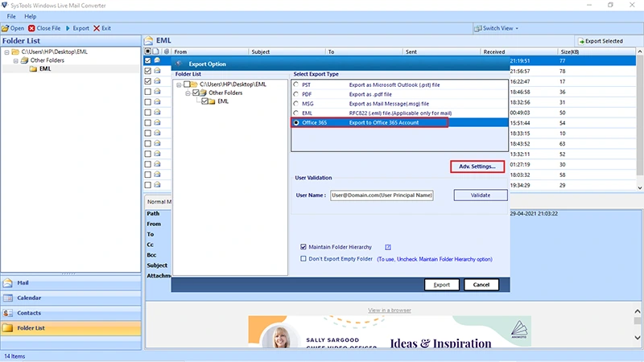Click the mail icon in the size 29 row

pyautogui.click(x=157, y=185)
